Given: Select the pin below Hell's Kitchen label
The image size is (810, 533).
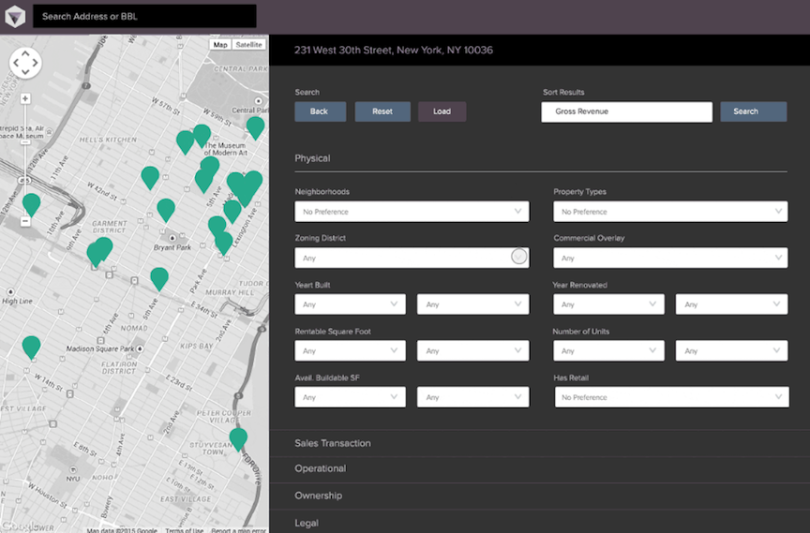Looking at the screenshot, I should click(150, 178).
